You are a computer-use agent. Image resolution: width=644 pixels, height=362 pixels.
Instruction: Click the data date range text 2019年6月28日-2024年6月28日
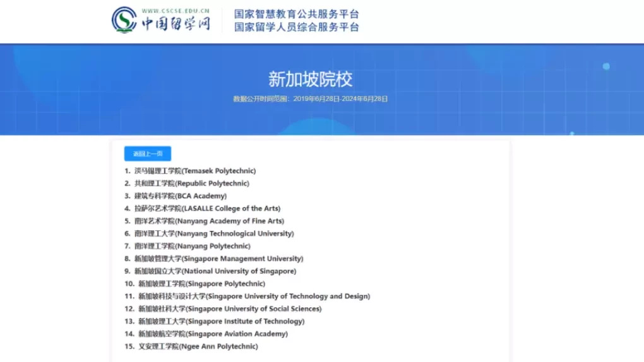click(x=340, y=99)
